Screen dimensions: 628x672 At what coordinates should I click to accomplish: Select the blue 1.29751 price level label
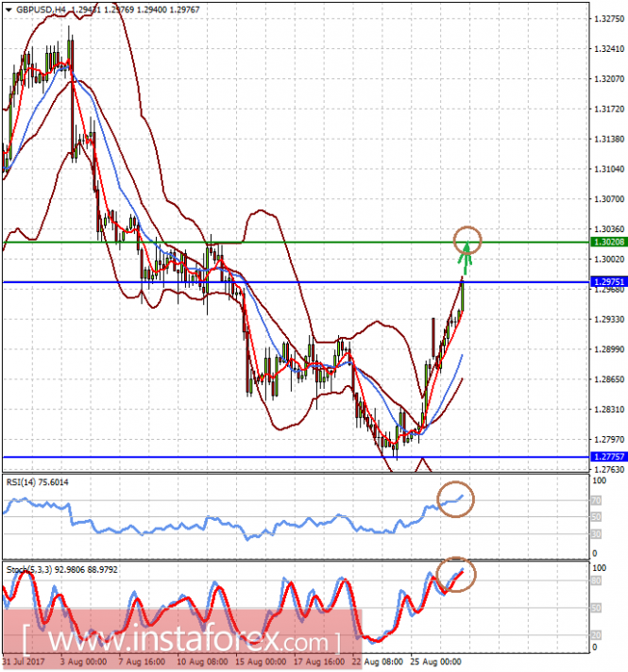[609, 282]
